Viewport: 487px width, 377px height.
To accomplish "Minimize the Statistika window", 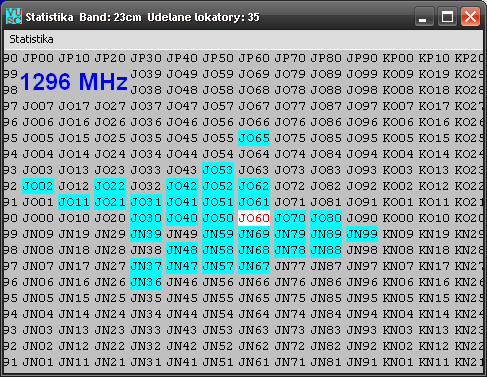I will click(x=424, y=16).
